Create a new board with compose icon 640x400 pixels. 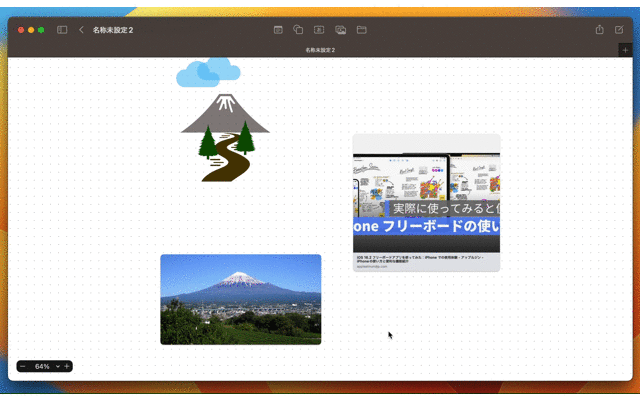[619, 29]
